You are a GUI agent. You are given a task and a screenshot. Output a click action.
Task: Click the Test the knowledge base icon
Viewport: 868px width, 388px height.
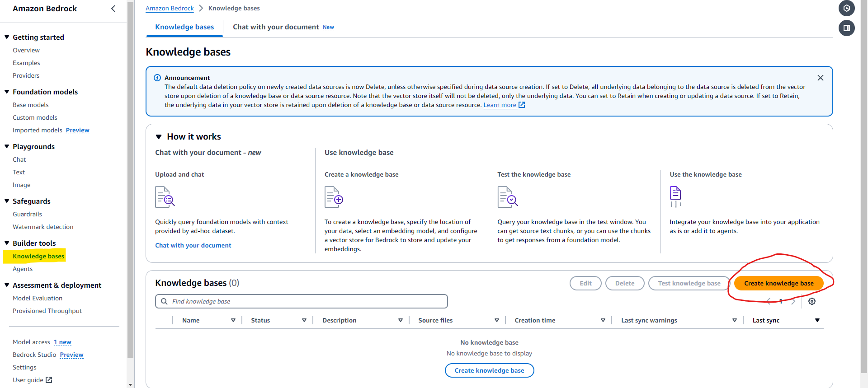point(507,197)
